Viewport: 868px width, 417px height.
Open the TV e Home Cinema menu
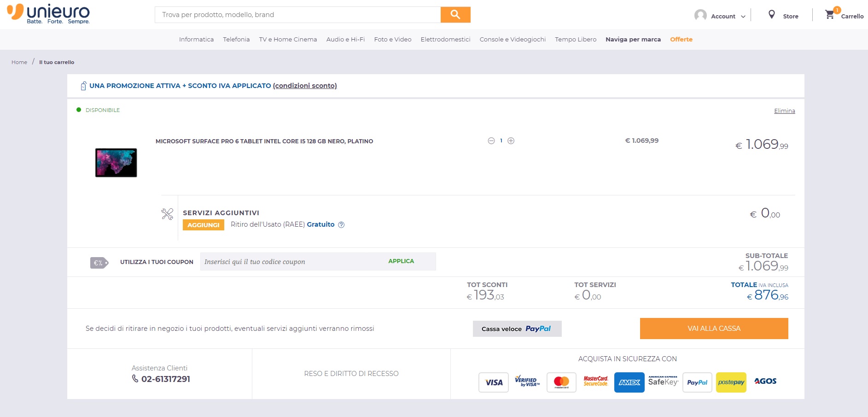click(288, 40)
